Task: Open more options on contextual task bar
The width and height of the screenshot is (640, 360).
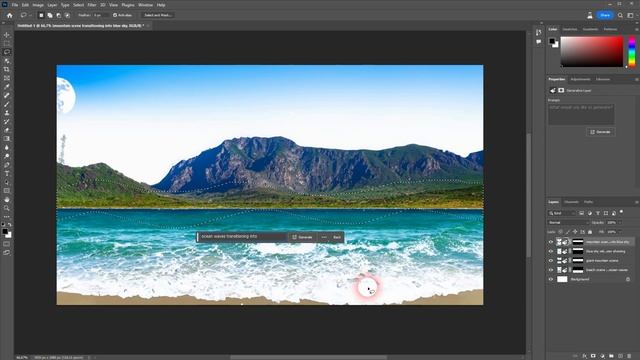Action: (324, 237)
